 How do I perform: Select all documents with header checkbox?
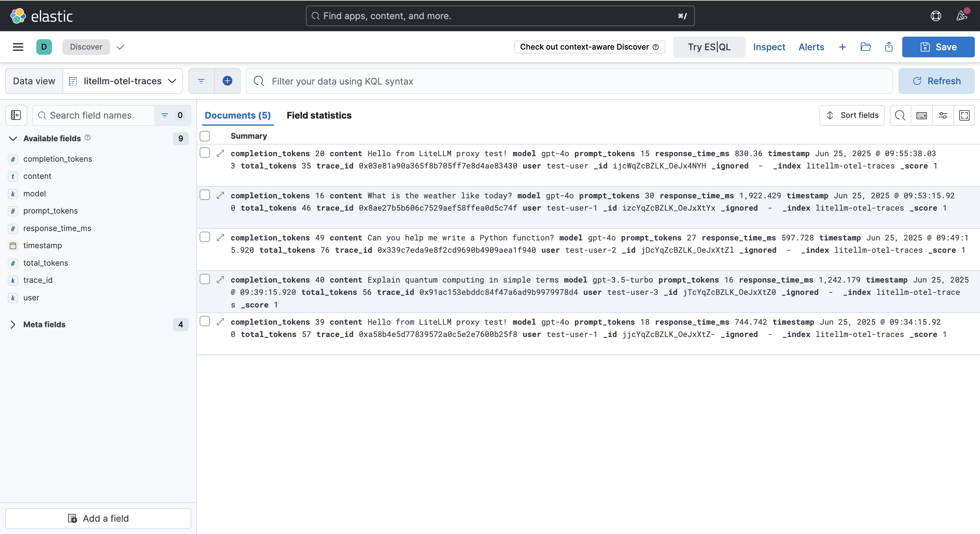(x=205, y=136)
